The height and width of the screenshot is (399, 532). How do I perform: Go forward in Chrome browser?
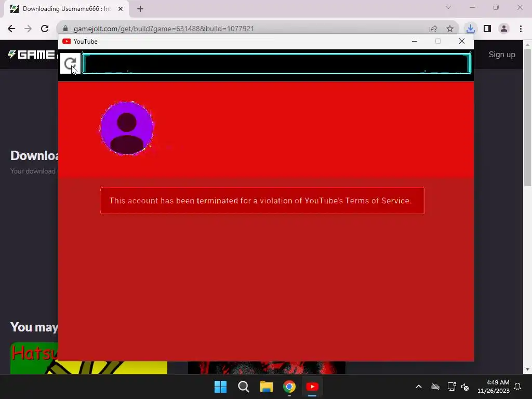tap(28, 29)
